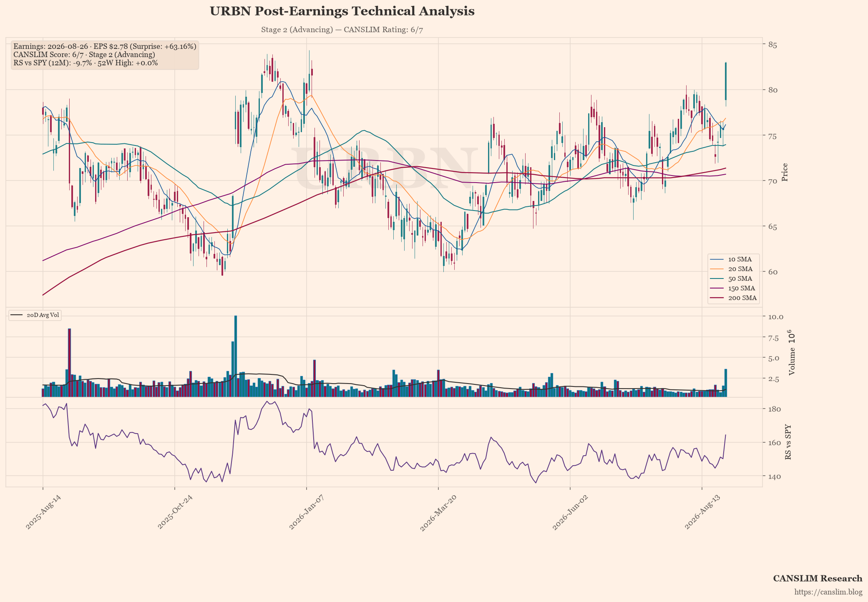The width and height of the screenshot is (868, 602).
Task: Click the 75 price tick label
Action: tap(772, 135)
